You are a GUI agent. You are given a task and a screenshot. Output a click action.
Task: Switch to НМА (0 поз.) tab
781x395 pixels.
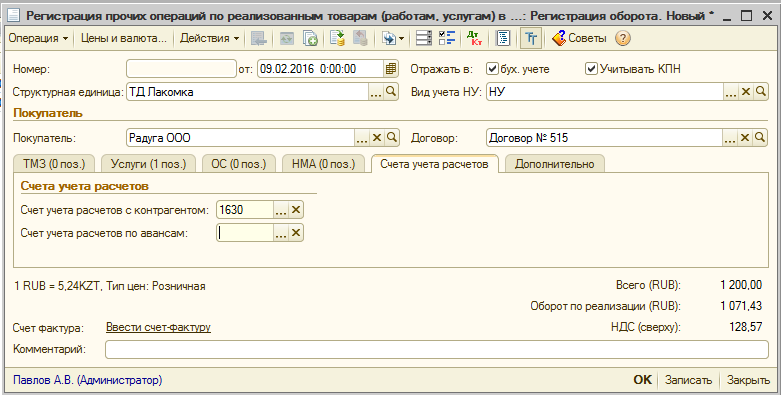(323, 164)
